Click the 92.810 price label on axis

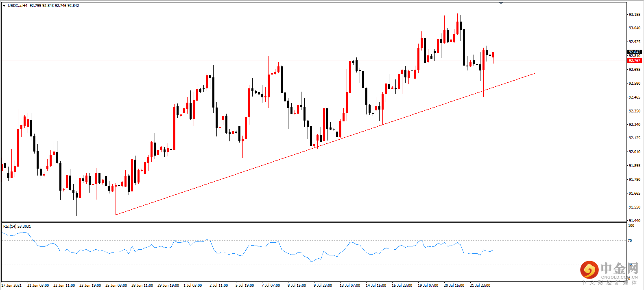[x=635, y=56]
